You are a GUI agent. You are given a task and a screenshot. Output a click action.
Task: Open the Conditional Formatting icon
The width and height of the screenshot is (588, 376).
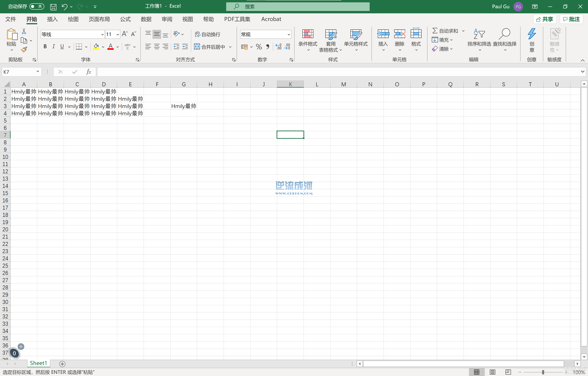(x=308, y=34)
